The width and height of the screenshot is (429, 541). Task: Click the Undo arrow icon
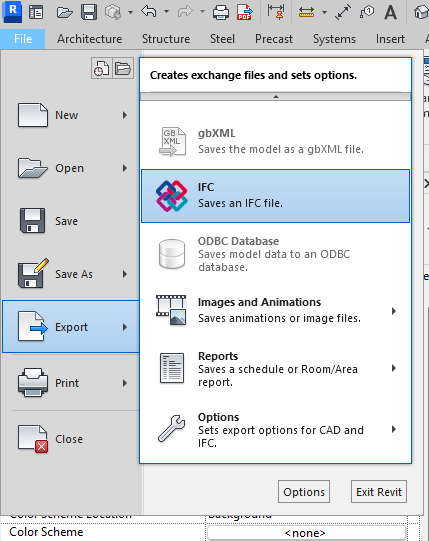pos(148,12)
